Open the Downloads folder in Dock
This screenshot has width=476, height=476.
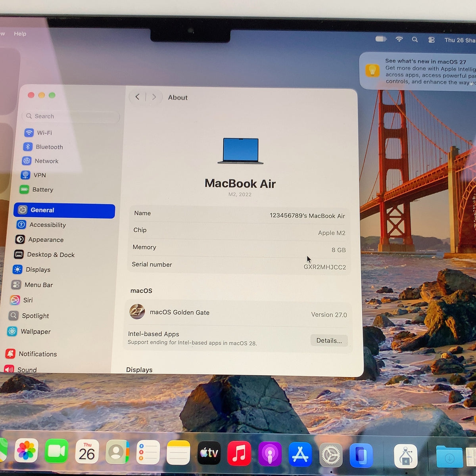[449, 457]
